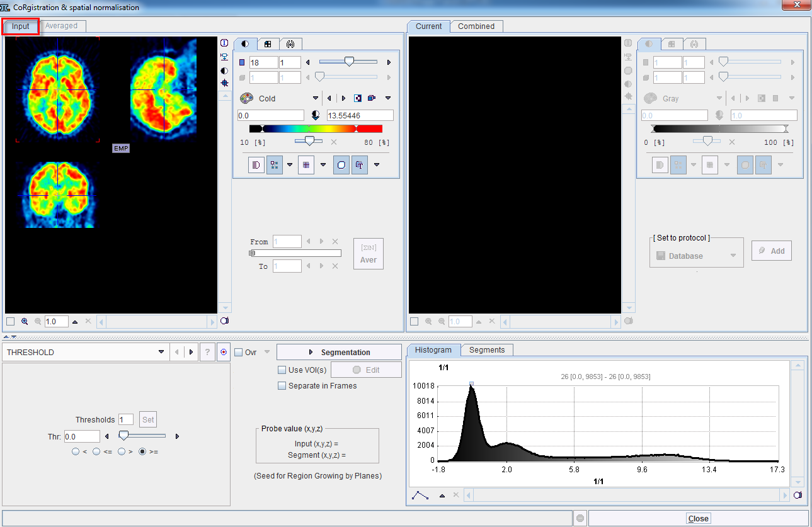Click the crosshair target icon in left image toolbar
This screenshot has height=527, width=812.
coord(224,83)
